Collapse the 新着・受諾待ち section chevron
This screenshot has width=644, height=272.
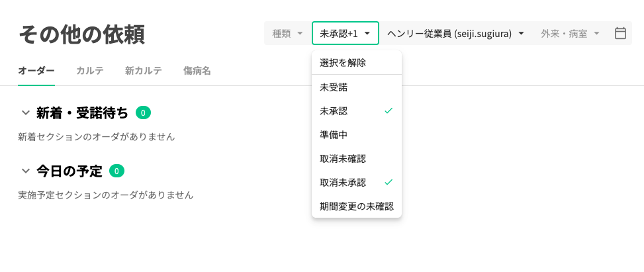click(x=26, y=113)
